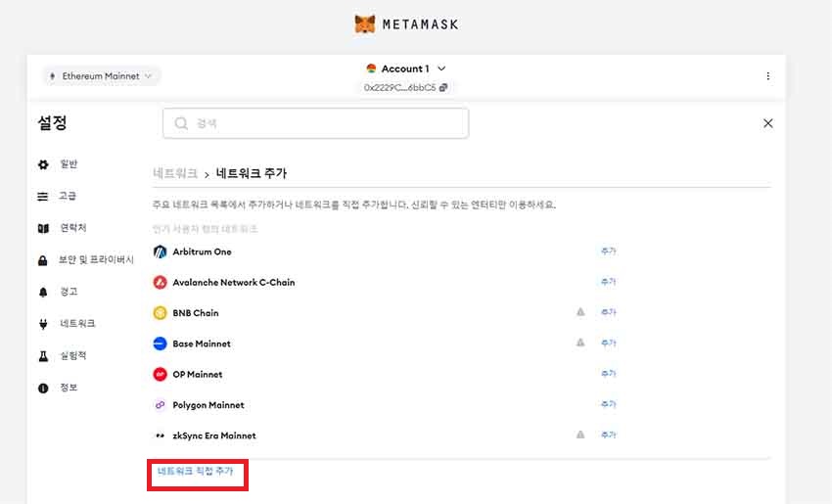Add the Base Mainnet network

coord(608,343)
